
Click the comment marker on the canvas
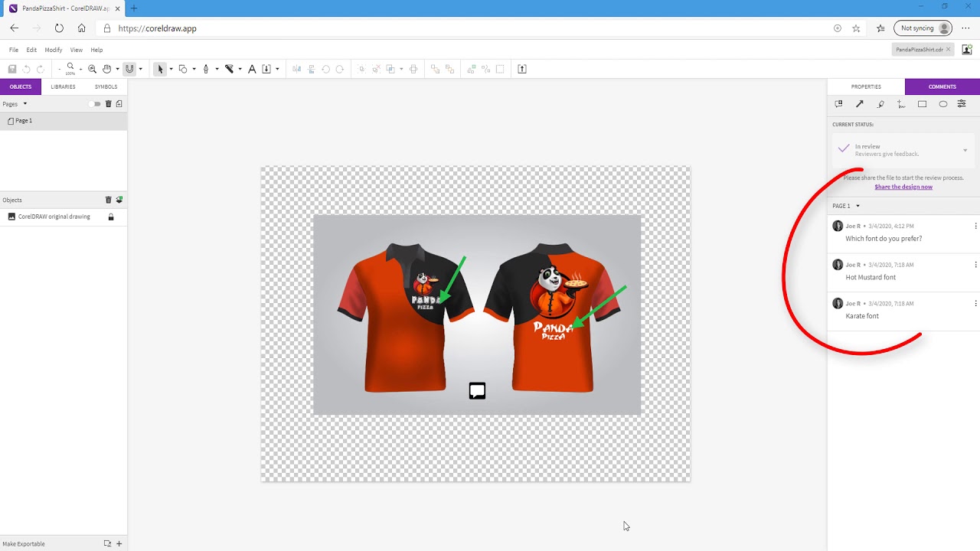pos(477,391)
